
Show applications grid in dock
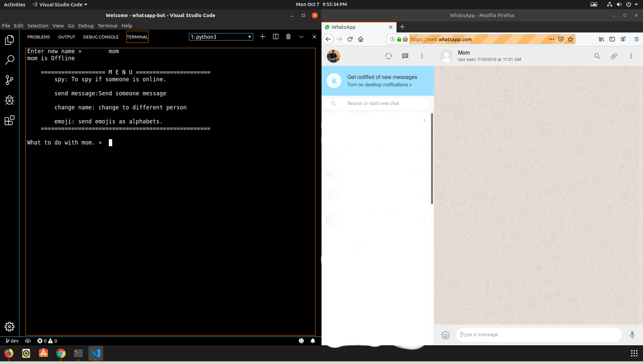(634, 353)
